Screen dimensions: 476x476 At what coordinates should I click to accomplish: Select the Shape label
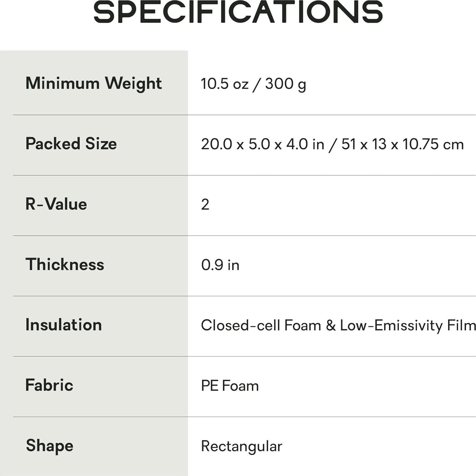click(50, 445)
